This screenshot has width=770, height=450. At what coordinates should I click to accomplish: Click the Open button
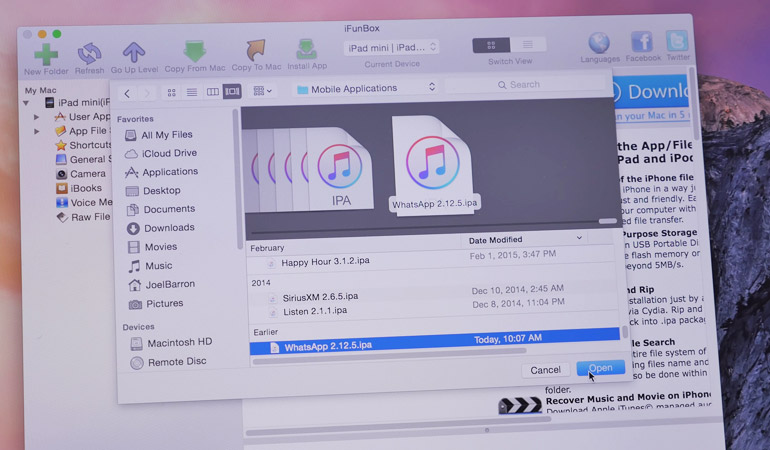600,368
